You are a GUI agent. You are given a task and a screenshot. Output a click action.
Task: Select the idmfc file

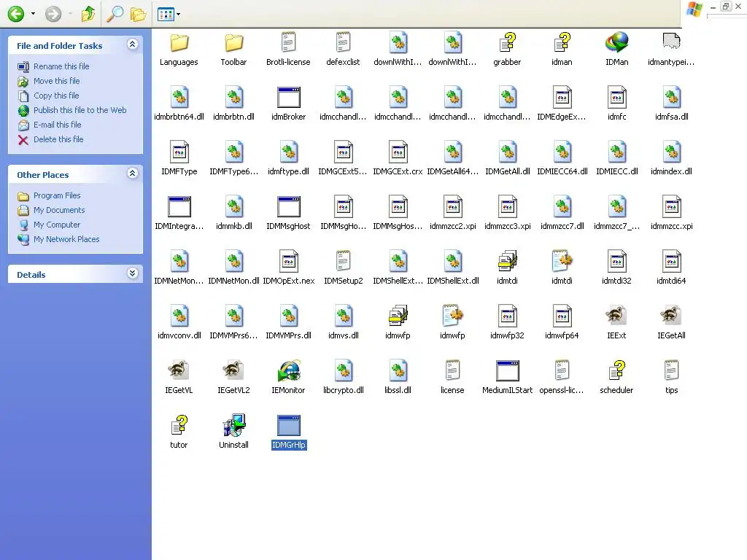617,104
